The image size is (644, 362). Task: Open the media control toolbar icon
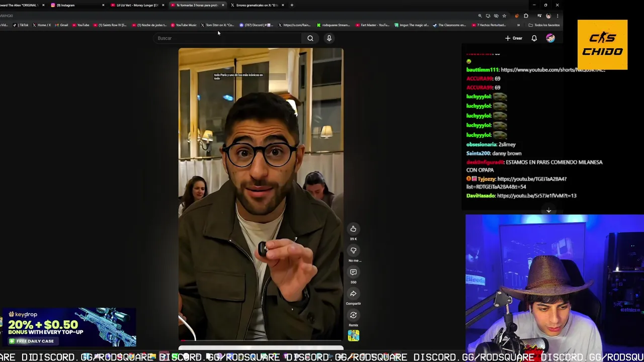tap(539, 16)
